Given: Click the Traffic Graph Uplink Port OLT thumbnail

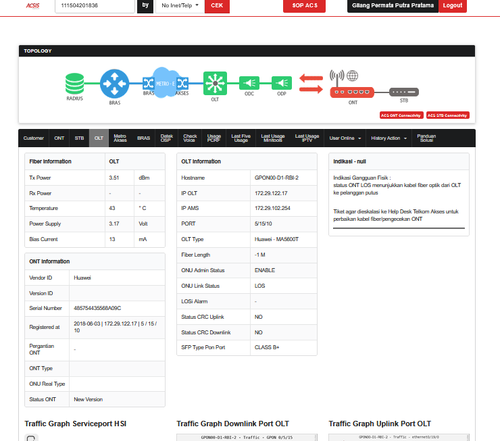Looking at the screenshot, I should (399, 437).
